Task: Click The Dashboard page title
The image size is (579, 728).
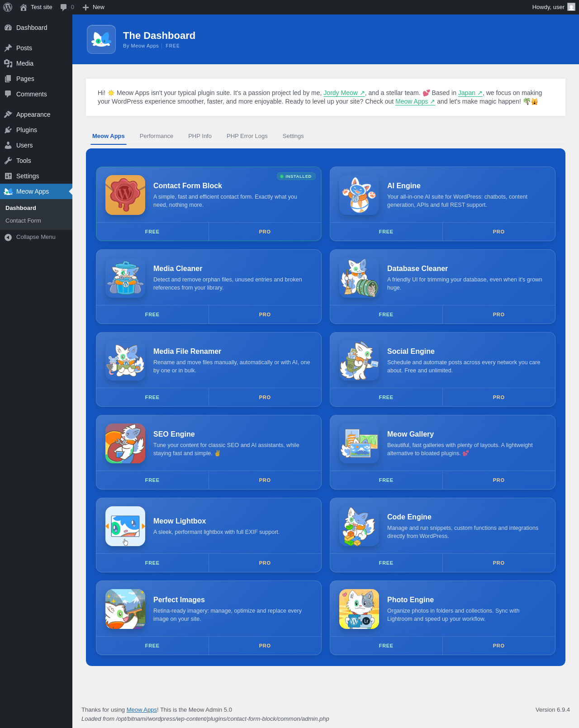Action: 159,36
